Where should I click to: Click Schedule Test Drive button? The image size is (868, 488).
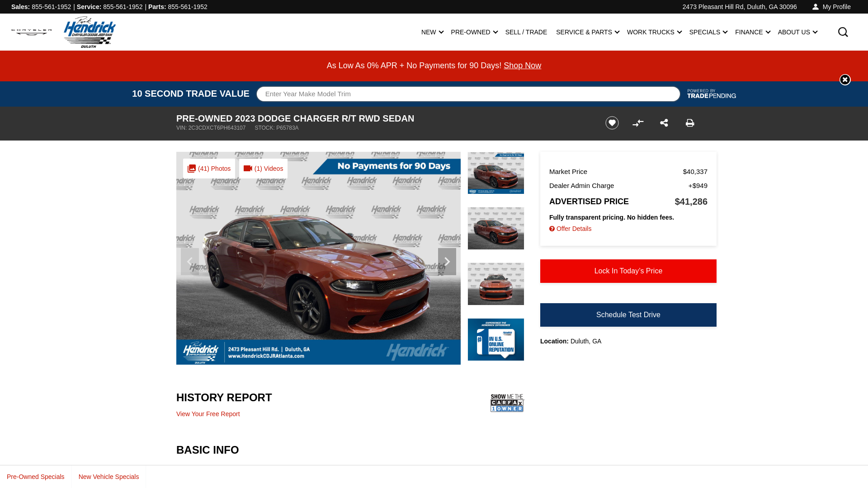(628, 315)
